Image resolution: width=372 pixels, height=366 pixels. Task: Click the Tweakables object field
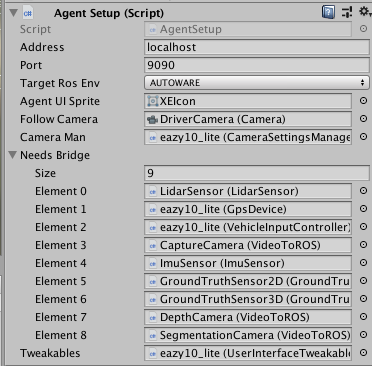[248, 353]
